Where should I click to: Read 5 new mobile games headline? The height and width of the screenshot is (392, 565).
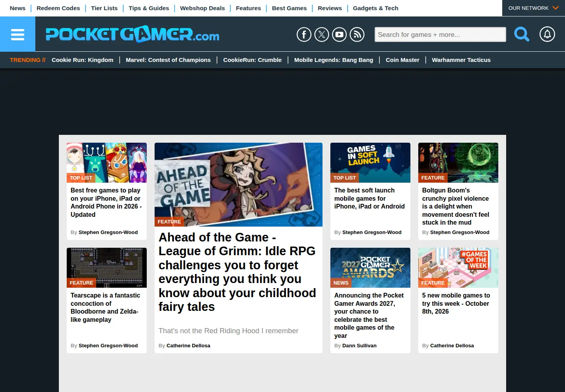pos(456,303)
